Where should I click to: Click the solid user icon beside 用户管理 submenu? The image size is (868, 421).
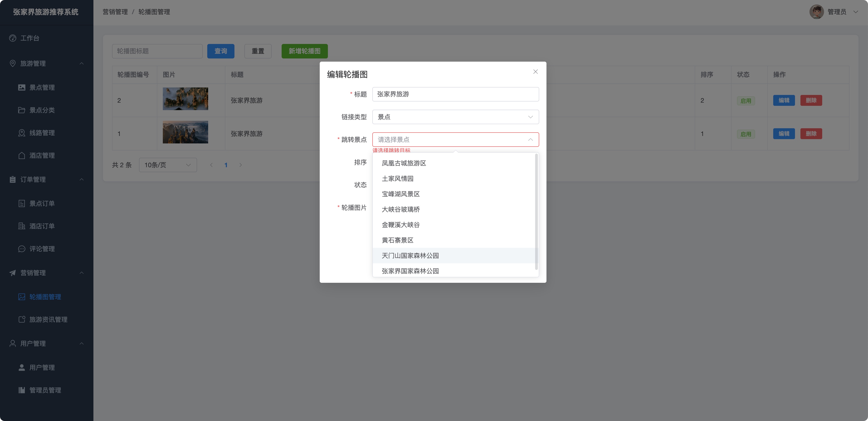coord(22,368)
